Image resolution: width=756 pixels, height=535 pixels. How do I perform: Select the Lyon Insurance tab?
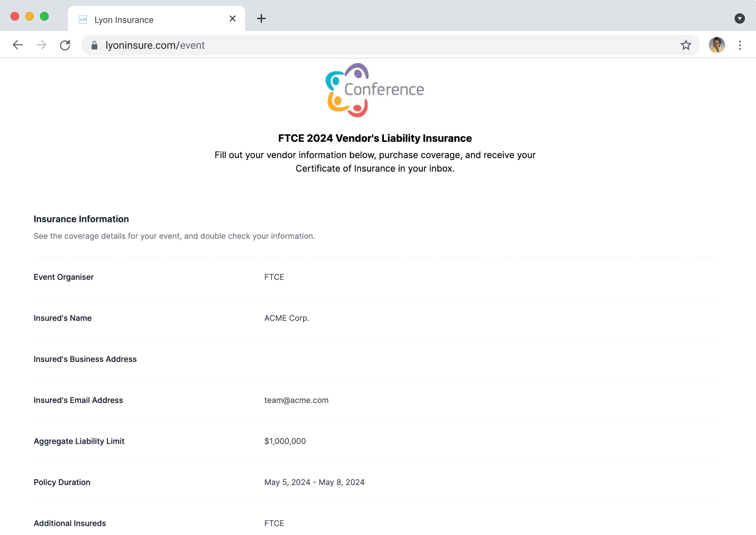(x=148, y=20)
